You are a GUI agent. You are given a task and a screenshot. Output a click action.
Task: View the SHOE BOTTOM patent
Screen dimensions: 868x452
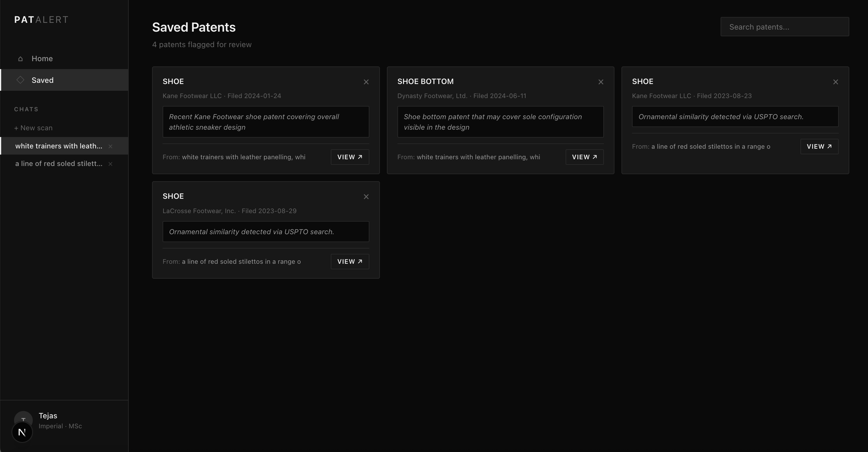[x=584, y=157]
